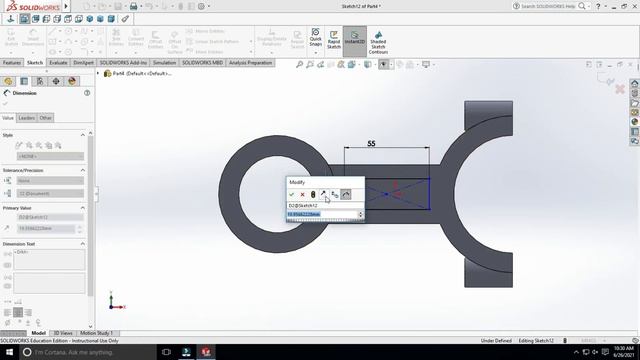Click the 55 dimension in the sketch
640x360 pixels.
(x=371, y=144)
